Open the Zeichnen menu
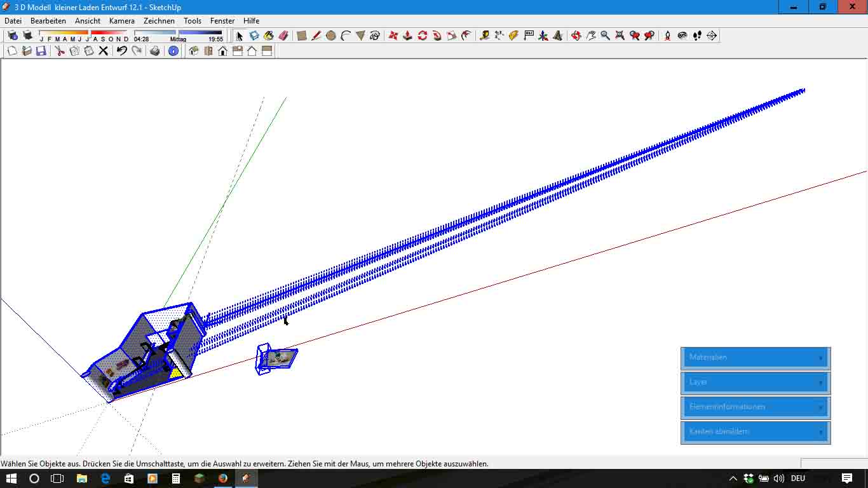 click(159, 21)
